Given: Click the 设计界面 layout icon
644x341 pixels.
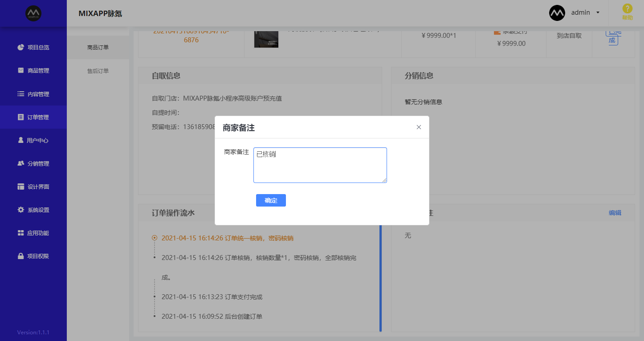Looking at the screenshot, I should pos(20,187).
